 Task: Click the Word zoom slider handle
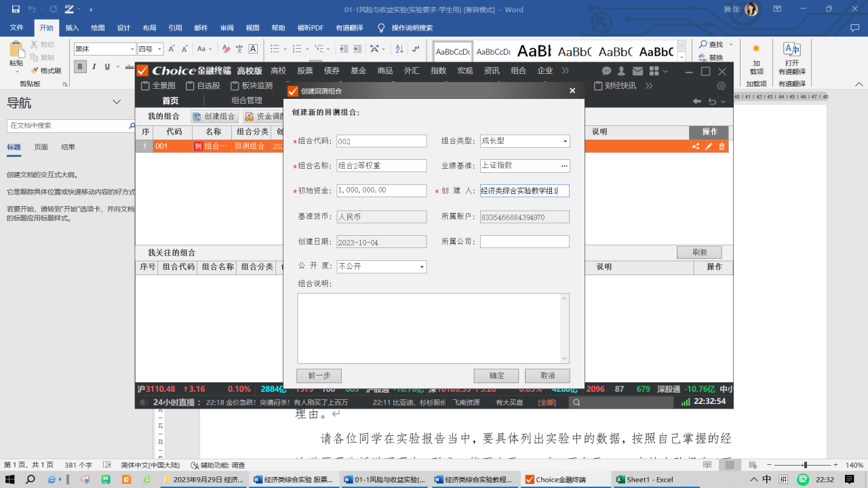(x=806, y=465)
